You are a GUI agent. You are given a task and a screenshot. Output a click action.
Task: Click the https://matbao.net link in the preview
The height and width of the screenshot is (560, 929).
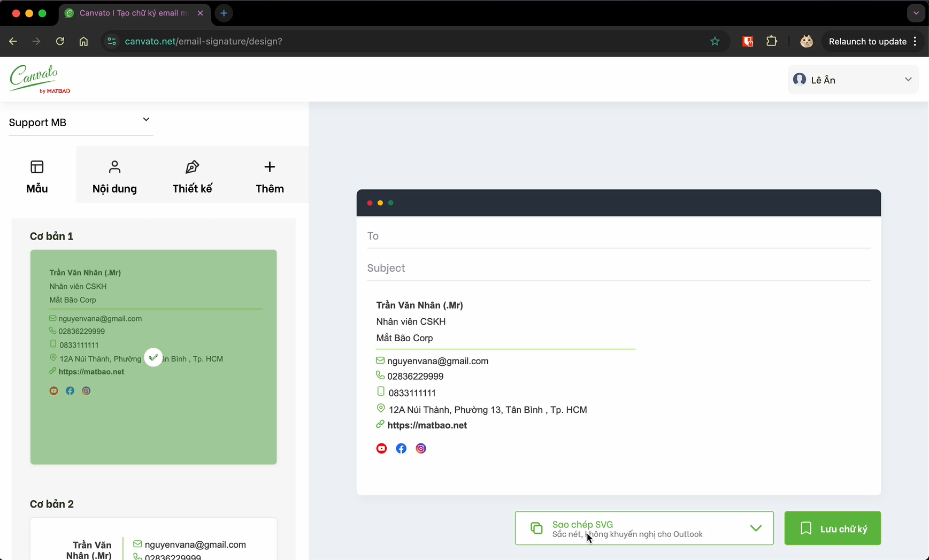pyautogui.click(x=427, y=425)
